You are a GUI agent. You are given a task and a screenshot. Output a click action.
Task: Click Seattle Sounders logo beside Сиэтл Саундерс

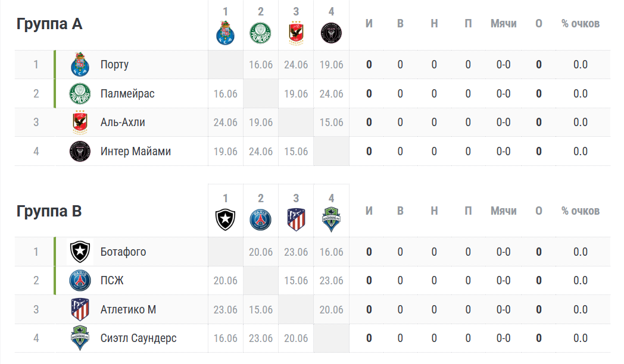click(x=80, y=338)
